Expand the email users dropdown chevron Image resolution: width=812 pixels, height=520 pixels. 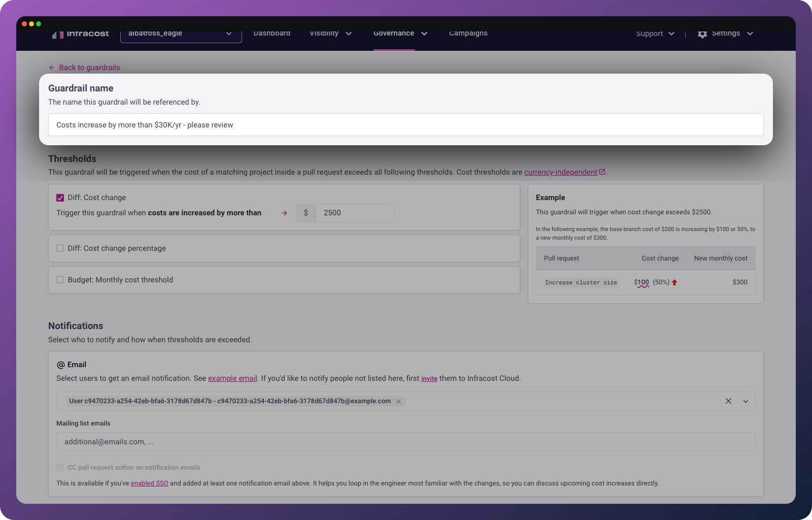[x=746, y=401]
